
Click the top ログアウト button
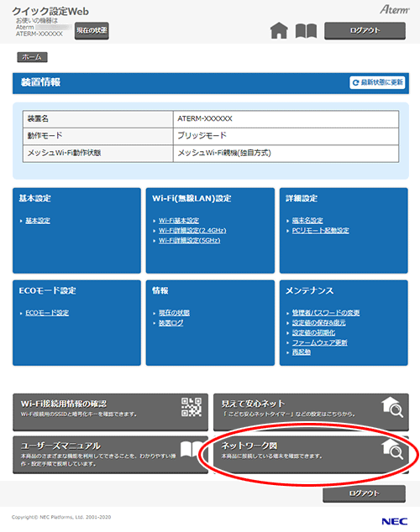pyautogui.click(x=365, y=30)
